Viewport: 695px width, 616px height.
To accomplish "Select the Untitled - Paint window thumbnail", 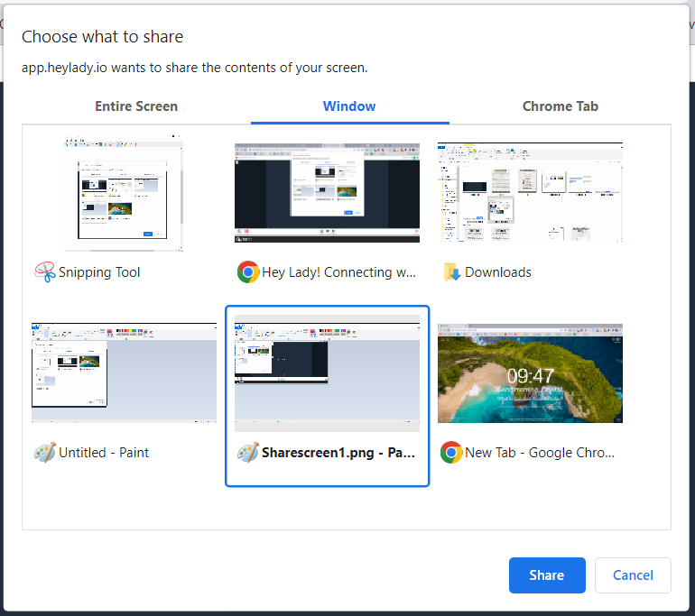I will tap(124, 373).
